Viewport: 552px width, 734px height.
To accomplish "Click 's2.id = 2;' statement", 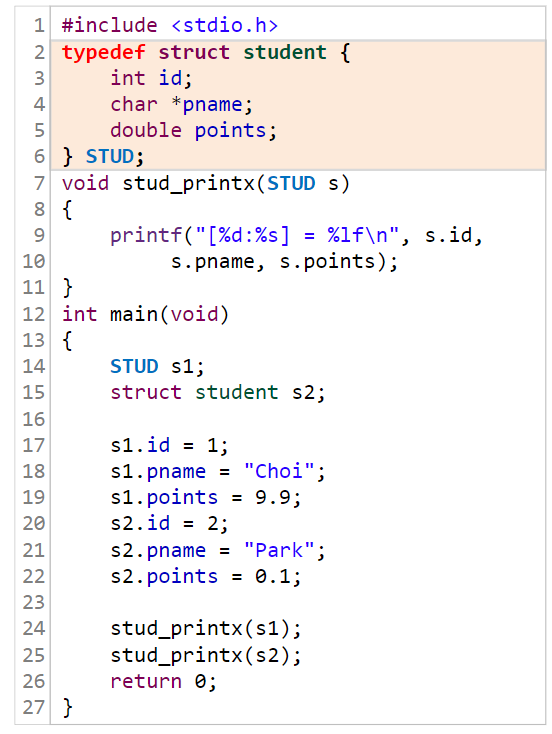I will 169,524.
